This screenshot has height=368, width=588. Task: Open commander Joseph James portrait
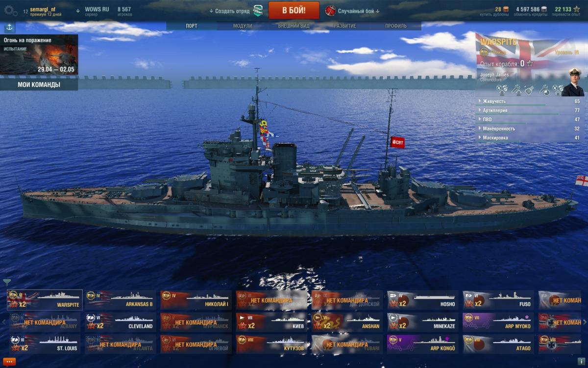coord(573,81)
